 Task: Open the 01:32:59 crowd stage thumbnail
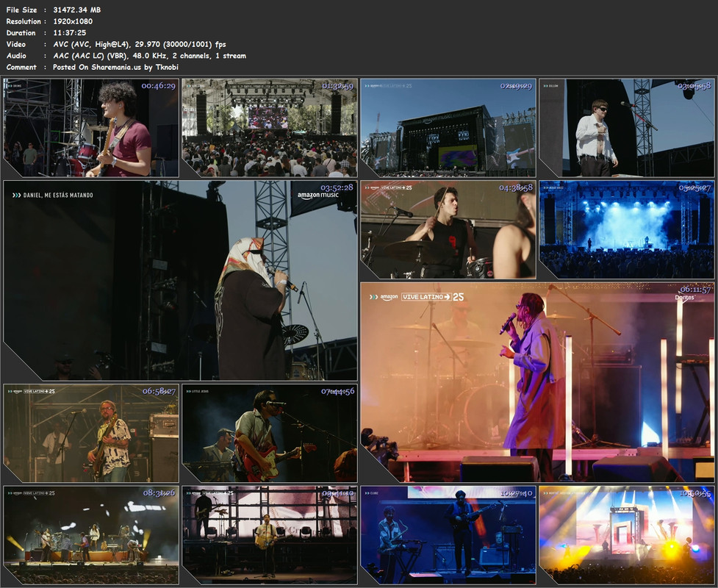click(x=269, y=128)
